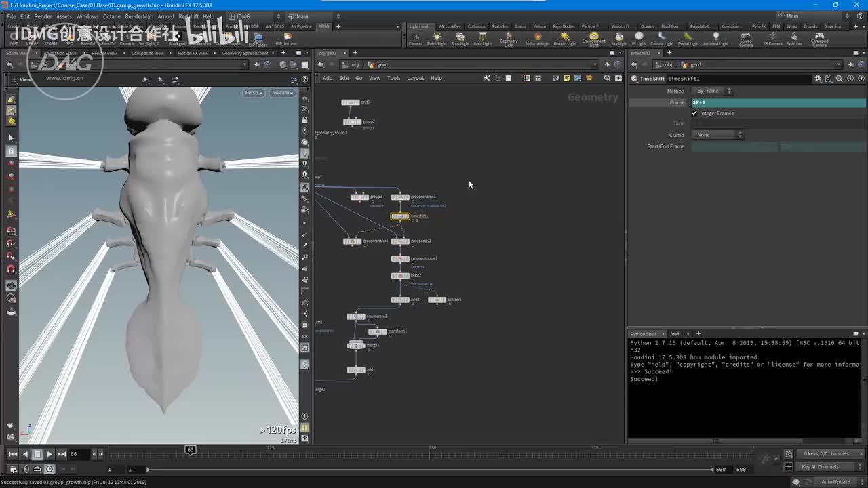Switch to the Rigid Bodies shelf tab
Viewport: 868px width, 488px height.
tap(563, 26)
